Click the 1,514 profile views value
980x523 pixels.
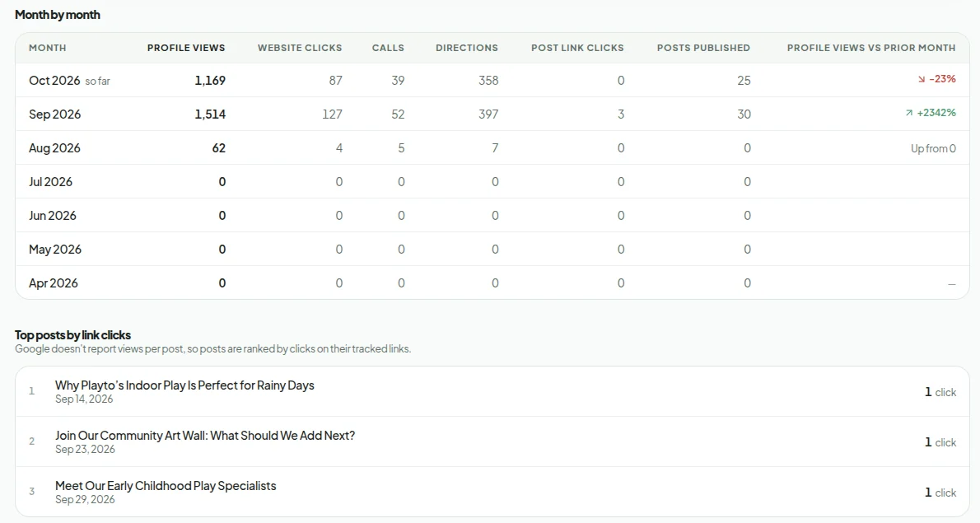coord(210,114)
